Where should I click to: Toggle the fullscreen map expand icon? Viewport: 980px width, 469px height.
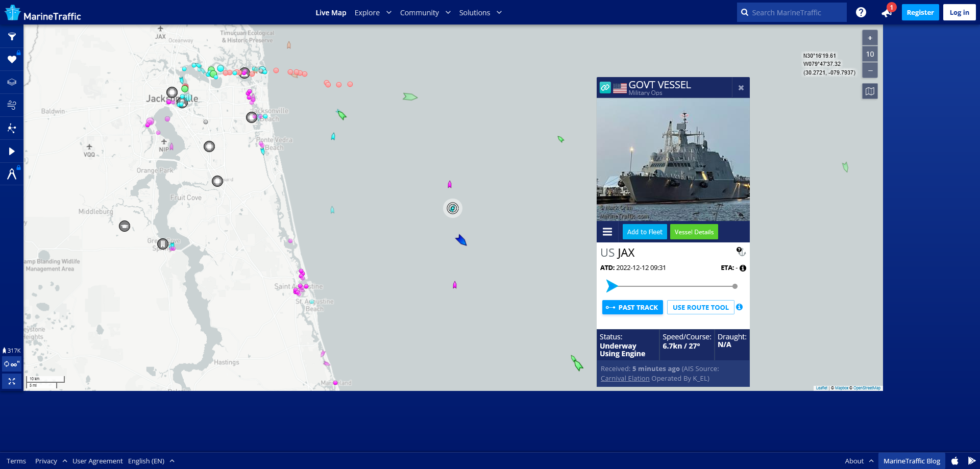click(x=12, y=381)
